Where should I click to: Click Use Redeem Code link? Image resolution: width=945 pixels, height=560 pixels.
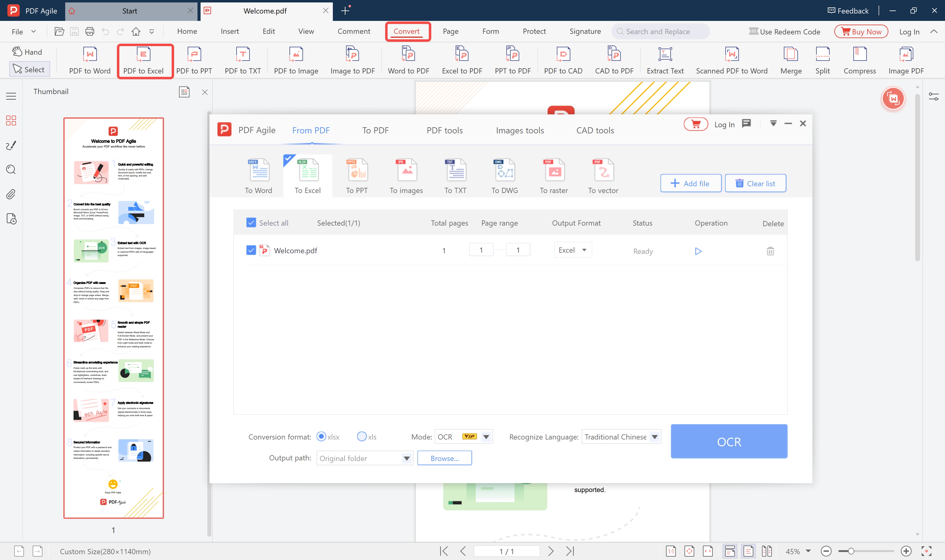click(x=785, y=31)
